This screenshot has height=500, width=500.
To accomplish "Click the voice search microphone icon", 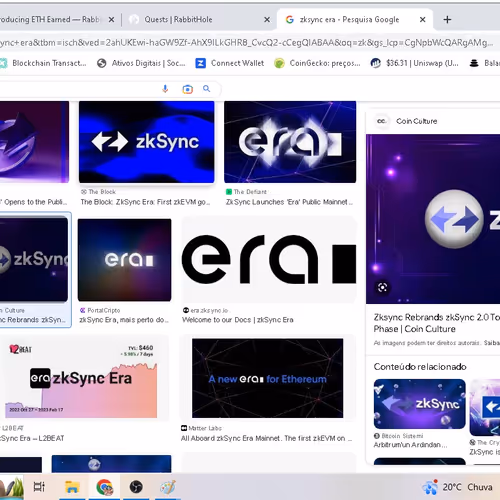I will 165,89.
